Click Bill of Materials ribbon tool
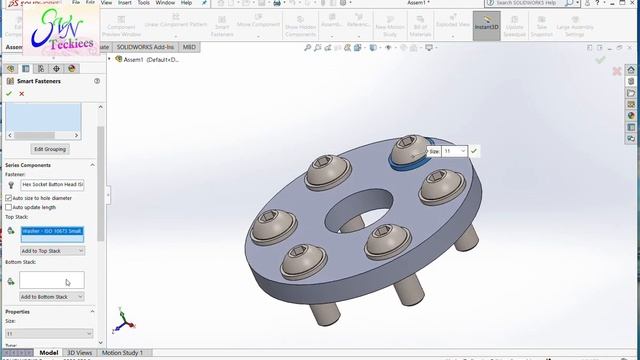Viewport: 640px width, 360px height. [x=420, y=27]
